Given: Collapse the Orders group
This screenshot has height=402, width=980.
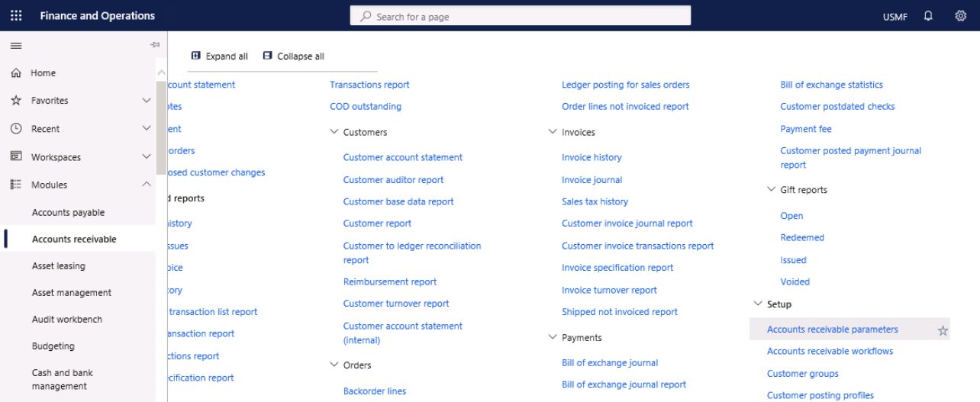Looking at the screenshot, I should point(334,365).
